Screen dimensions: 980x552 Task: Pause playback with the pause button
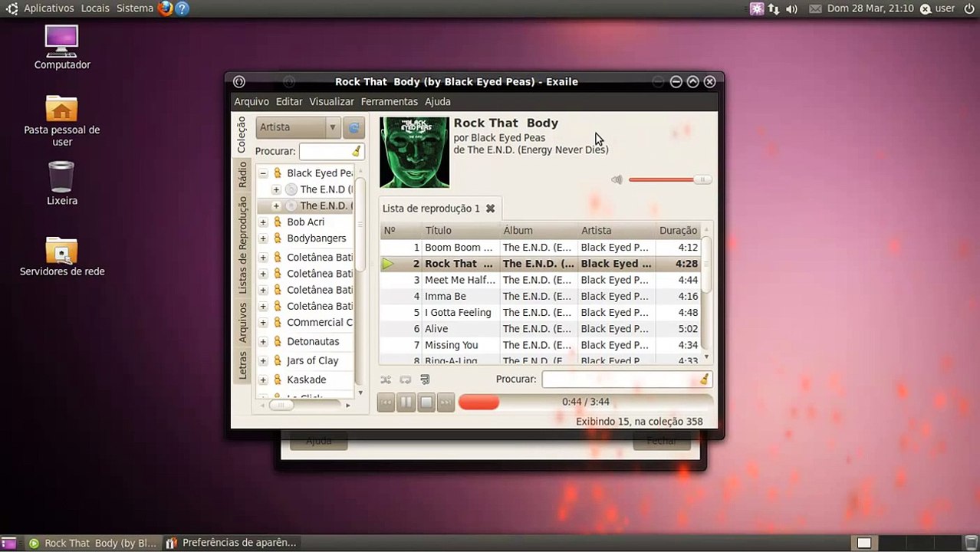pyautogui.click(x=406, y=402)
